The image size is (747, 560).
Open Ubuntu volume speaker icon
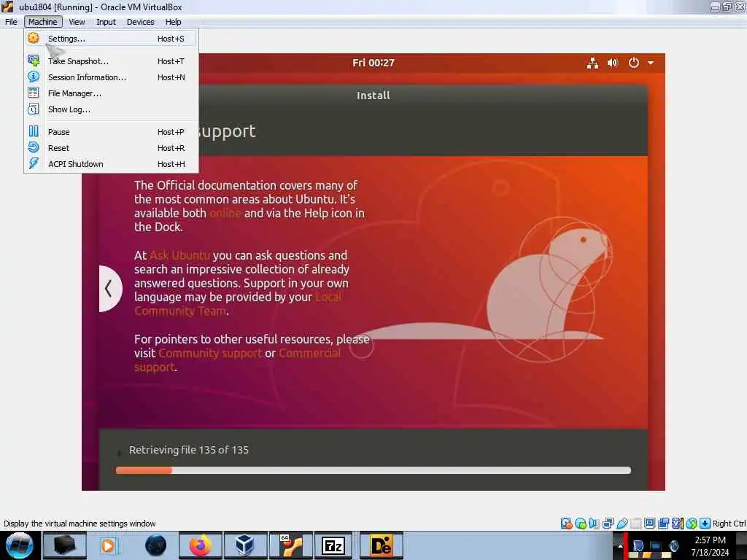click(x=613, y=63)
